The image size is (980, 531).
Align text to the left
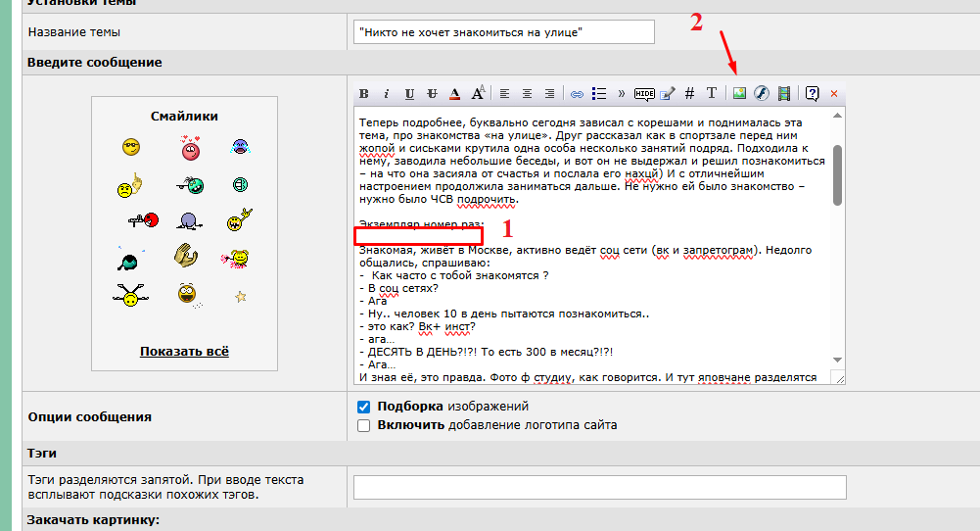(504, 94)
